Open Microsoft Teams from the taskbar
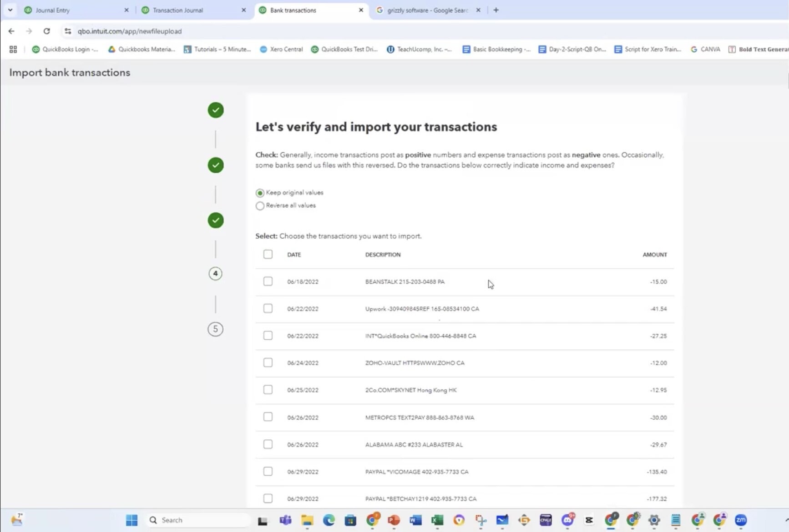789x532 pixels. point(285,520)
